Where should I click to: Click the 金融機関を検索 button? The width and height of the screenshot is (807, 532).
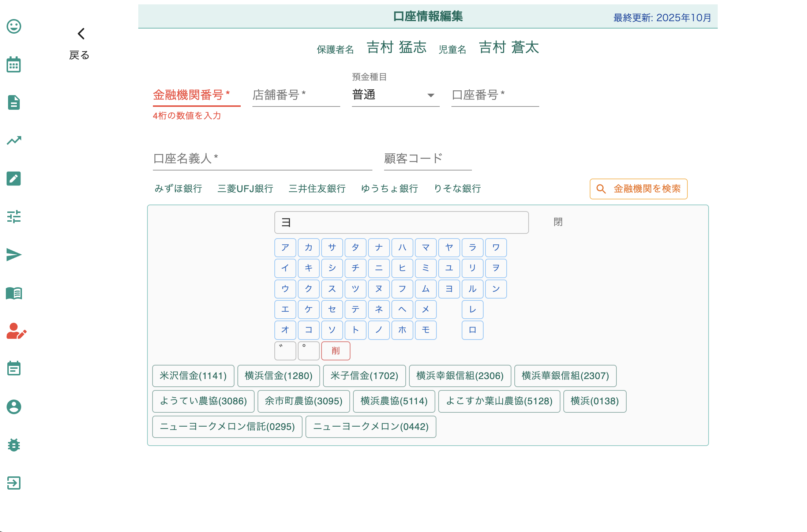(x=638, y=189)
